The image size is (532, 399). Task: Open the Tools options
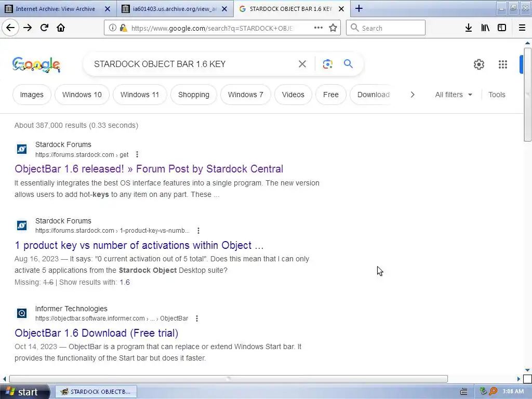point(497,95)
